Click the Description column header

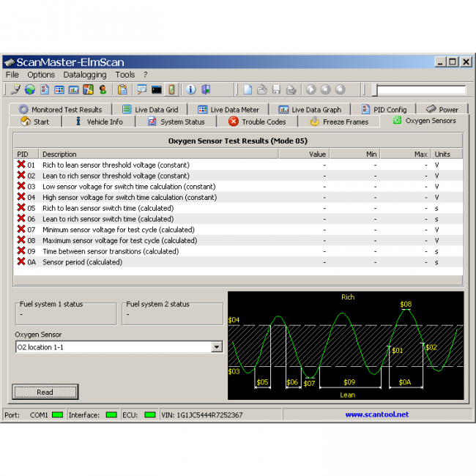pos(158,154)
